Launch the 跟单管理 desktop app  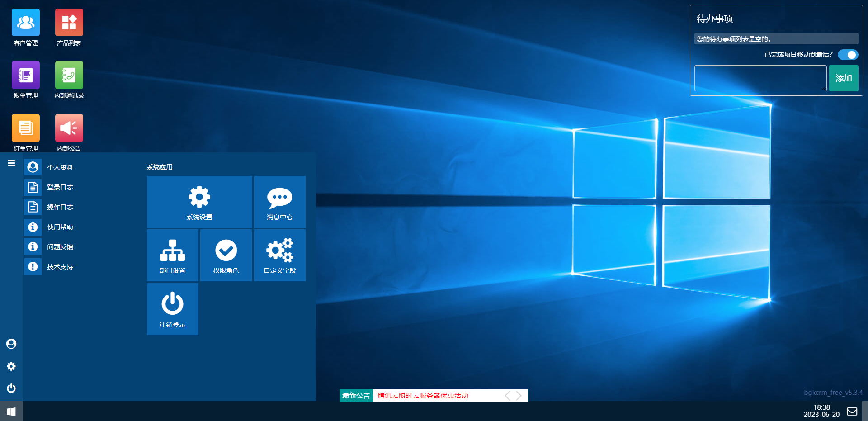(26, 75)
